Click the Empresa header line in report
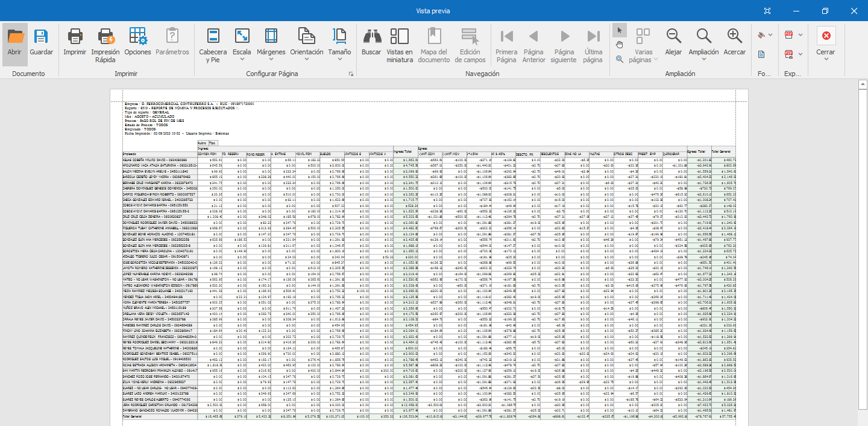 pyautogui.click(x=189, y=104)
